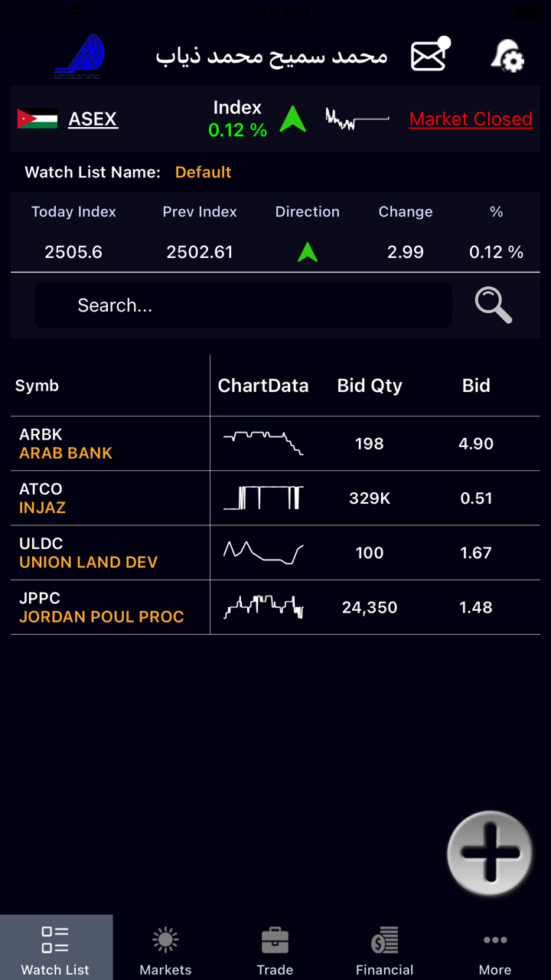Image resolution: width=551 pixels, height=980 pixels.
Task: Open the Trade tab
Action: click(x=275, y=951)
